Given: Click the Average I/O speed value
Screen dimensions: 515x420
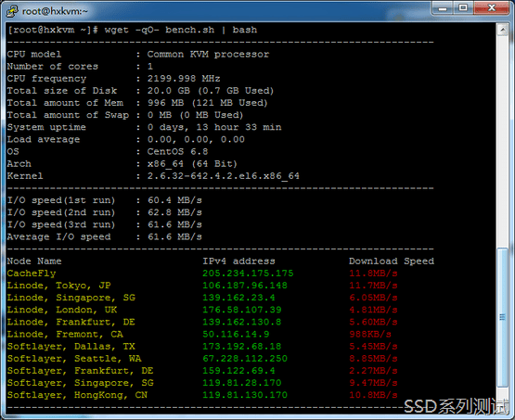Looking at the screenshot, I should 174,237.
